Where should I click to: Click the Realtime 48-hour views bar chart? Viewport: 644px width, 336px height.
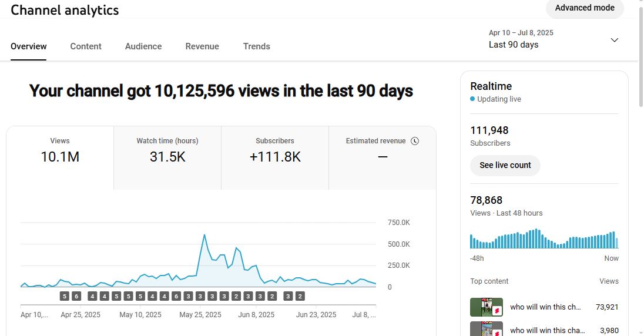(x=544, y=238)
